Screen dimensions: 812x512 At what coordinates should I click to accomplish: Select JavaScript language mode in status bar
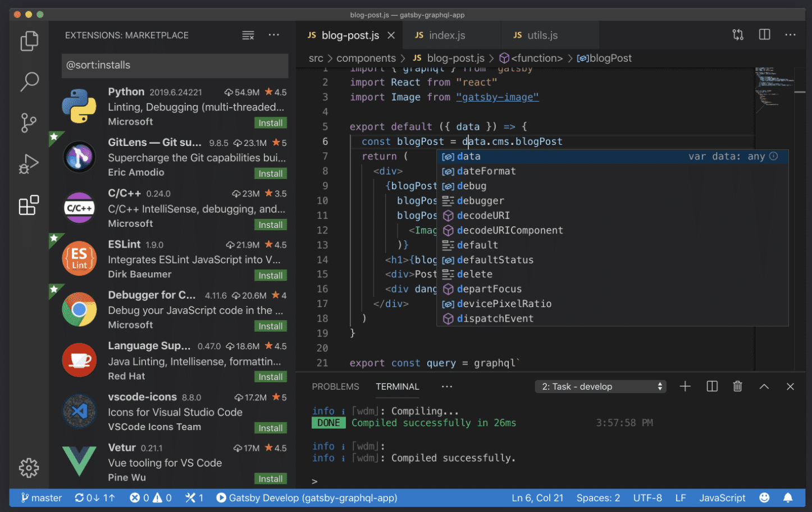pos(722,498)
